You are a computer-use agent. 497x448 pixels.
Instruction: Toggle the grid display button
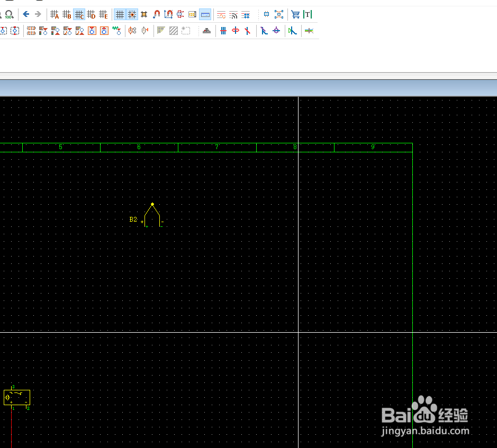click(x=120, y=14)
